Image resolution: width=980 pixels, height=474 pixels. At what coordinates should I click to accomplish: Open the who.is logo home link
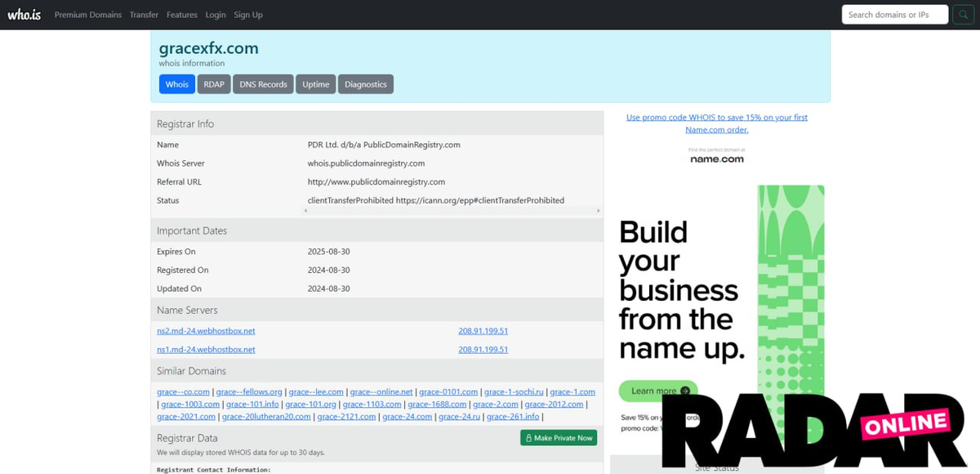pos(24,15)
